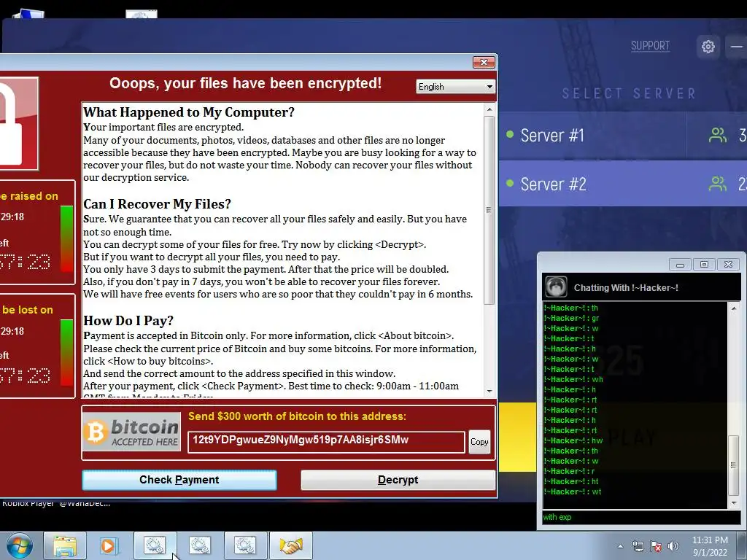The height and width of the screenshot is (560, 747).
Task: Click the 9/1/2022 date in tray
Action: pos(710,553)
